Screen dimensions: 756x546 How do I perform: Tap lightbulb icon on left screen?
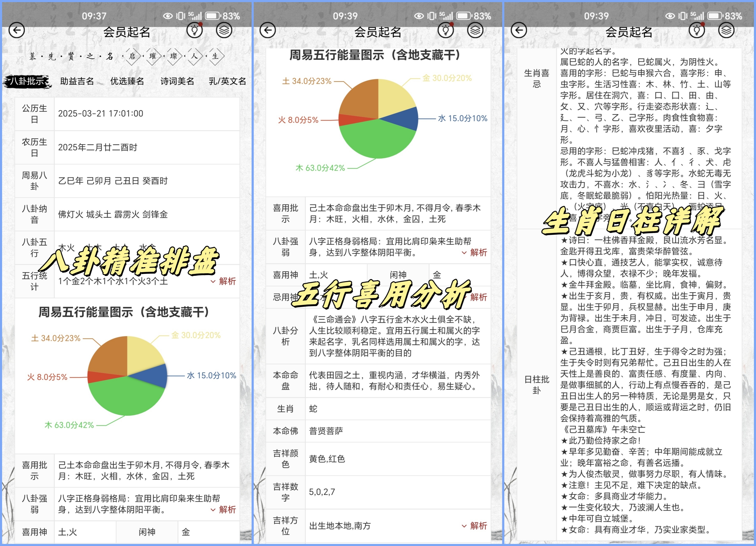194,30
